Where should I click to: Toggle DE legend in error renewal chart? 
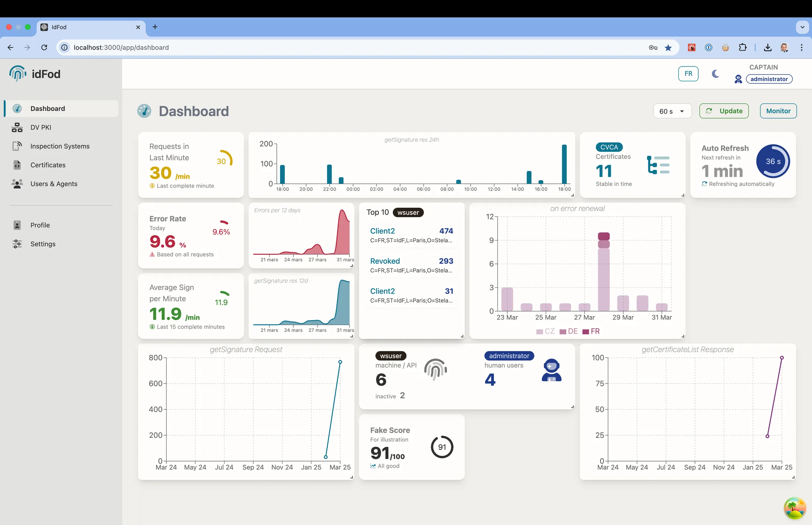[x=569, y=331]
